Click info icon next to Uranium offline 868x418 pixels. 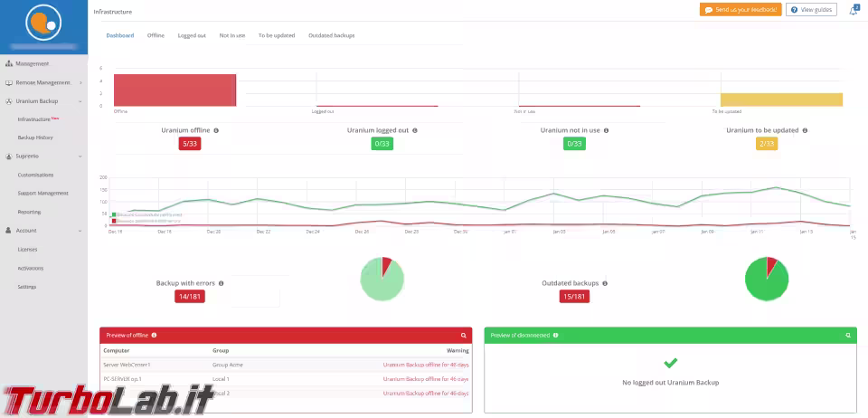216,130
